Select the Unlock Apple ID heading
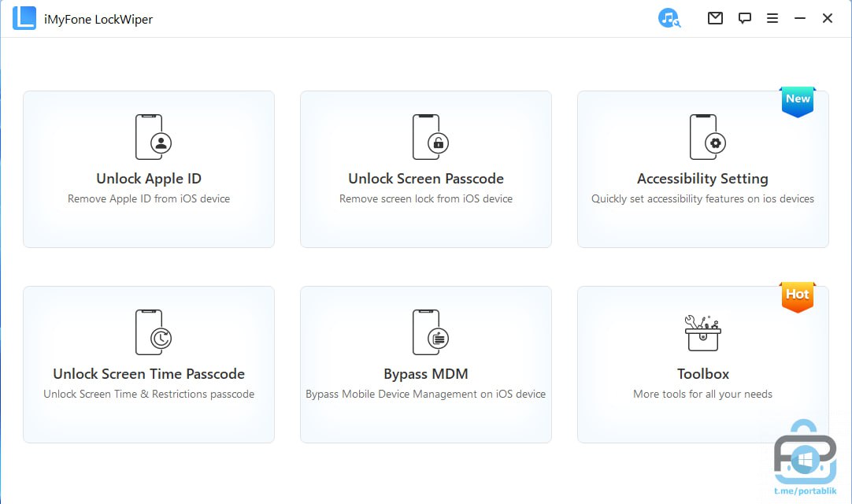 click(149, 178)
